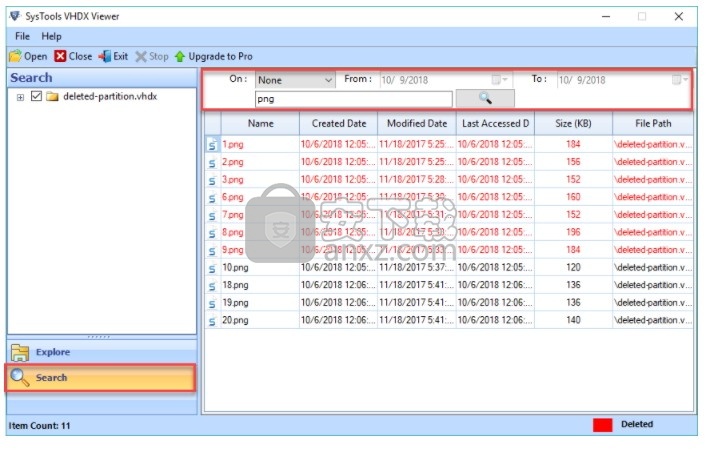Click the Search magnifier icon in sidebar
The height and width of the screenshot is (450, 707).
(x=19, y=377)
